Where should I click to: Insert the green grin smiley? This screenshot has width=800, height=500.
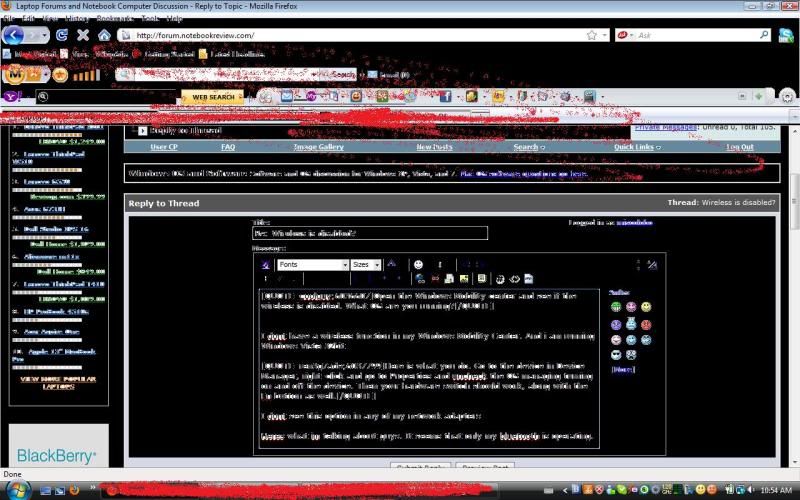click(x=616, y=307)
